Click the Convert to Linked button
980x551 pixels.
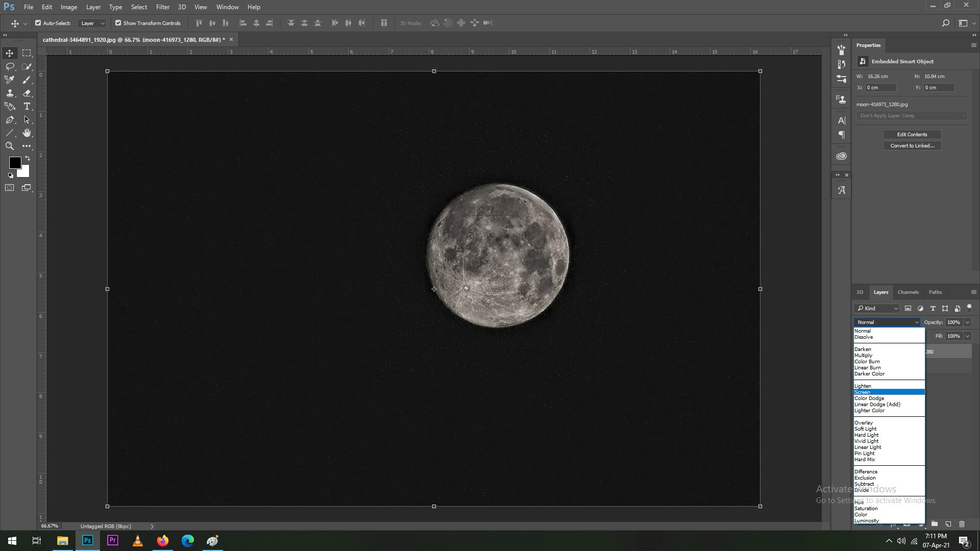912,146
